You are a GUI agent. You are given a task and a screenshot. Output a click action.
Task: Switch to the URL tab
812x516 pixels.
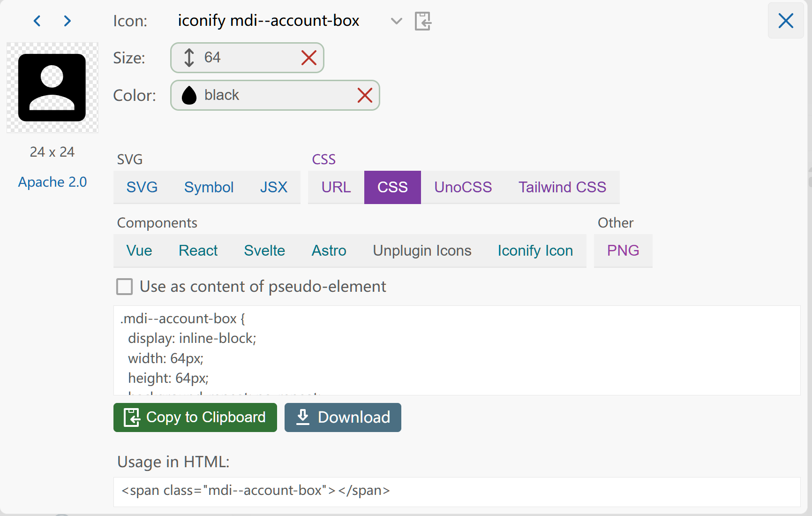click(336, 187)
